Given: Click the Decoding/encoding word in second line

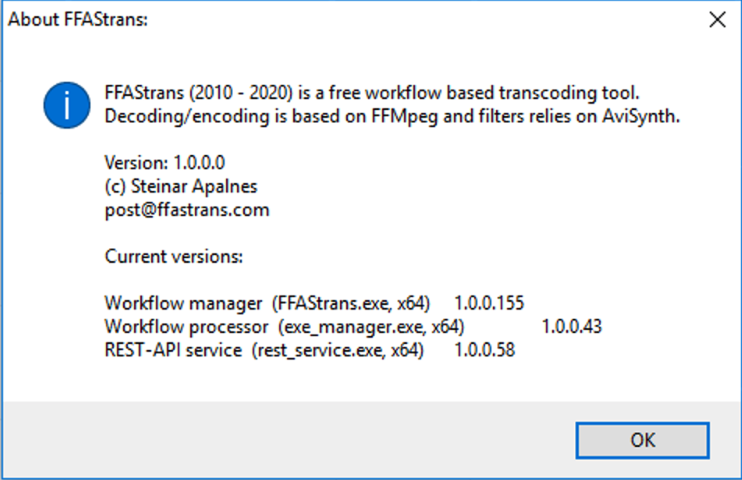Looking at the screenshot, I should coord(187,116).
